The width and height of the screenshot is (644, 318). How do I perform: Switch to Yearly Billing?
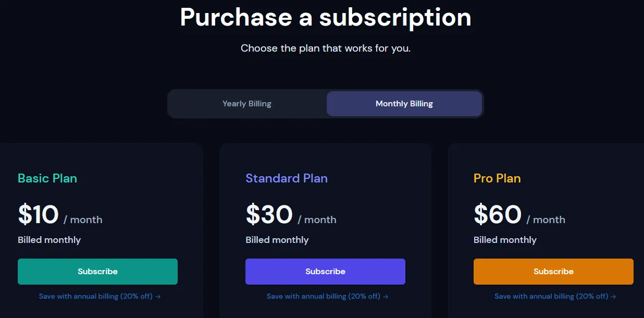(247, 104)
